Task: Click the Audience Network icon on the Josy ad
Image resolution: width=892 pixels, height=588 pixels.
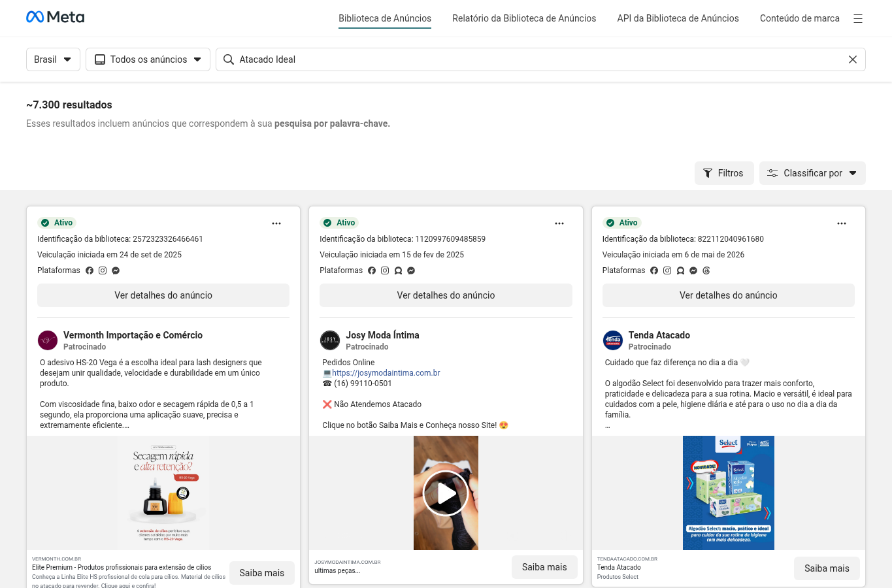Action: coord(398,270)
